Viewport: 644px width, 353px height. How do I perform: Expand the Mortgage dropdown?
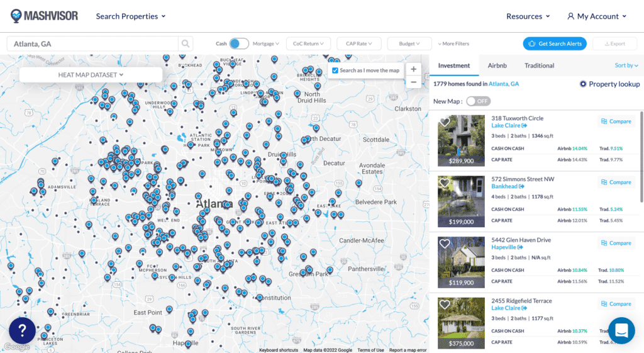pyautogui.click(x=266, y=43)
